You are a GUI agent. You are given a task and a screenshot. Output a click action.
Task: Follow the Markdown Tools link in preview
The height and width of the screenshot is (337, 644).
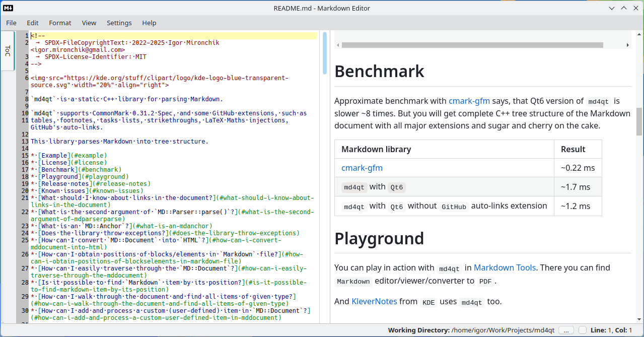tap(505, 267)
